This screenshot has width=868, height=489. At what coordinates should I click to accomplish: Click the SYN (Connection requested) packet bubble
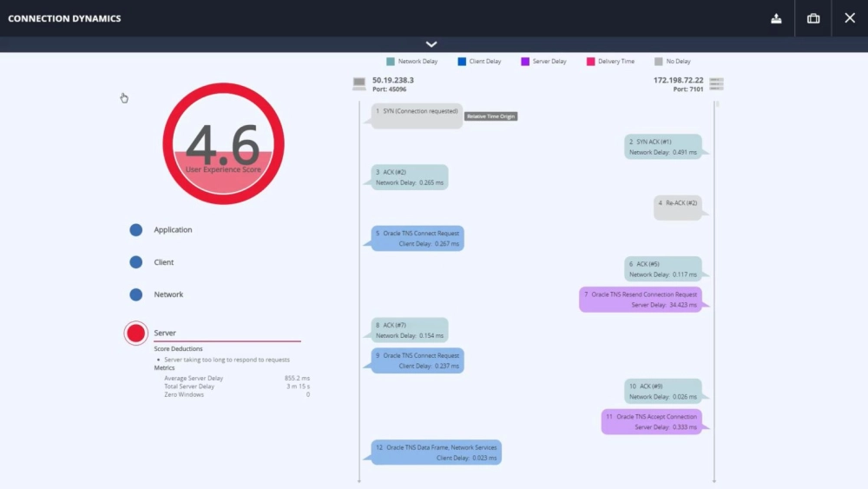tap(417, 116)
